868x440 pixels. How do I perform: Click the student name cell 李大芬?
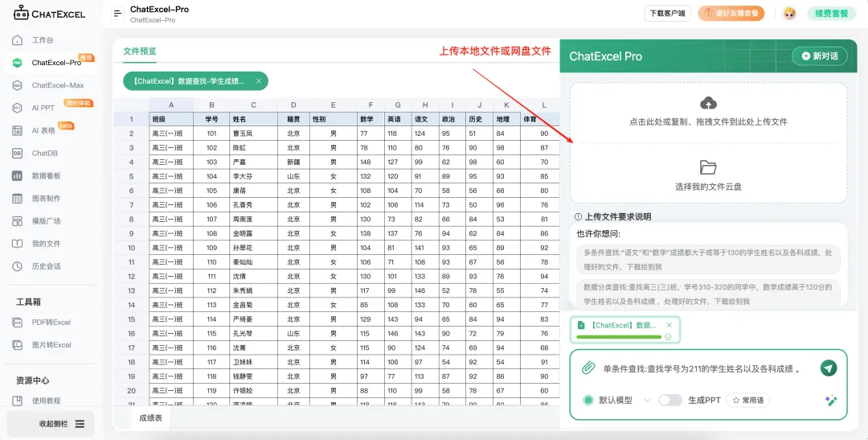click(253, 176)
